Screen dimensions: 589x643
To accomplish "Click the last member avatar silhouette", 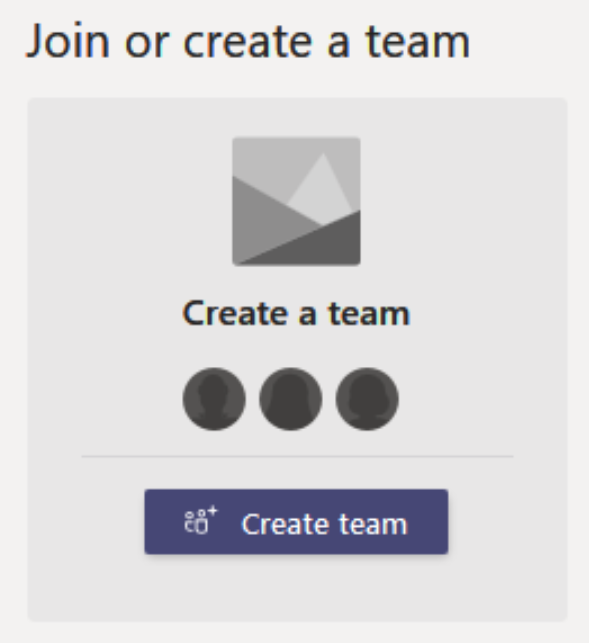I will 367,399.
